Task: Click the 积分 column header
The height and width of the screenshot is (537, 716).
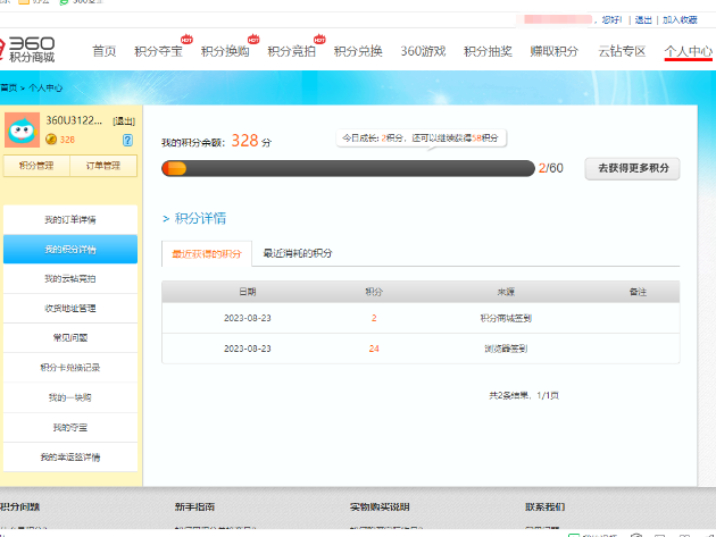Action: click(374, 291)
